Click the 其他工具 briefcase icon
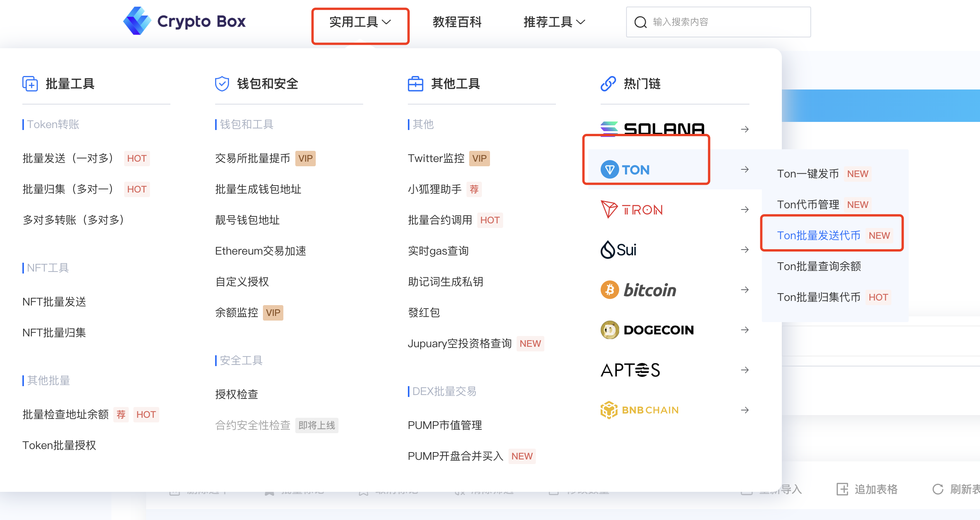Screen dimensions: 980x520 click(416, 84)
